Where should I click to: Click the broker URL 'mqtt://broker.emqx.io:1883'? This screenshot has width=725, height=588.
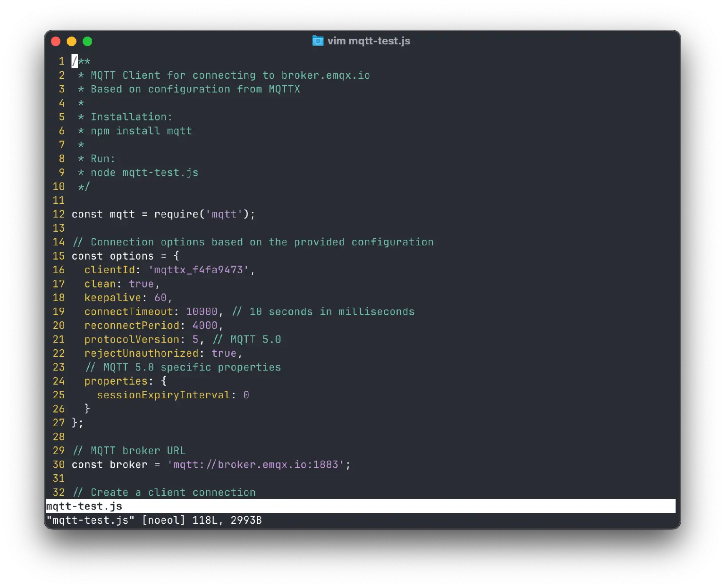(x=255, y=465)
